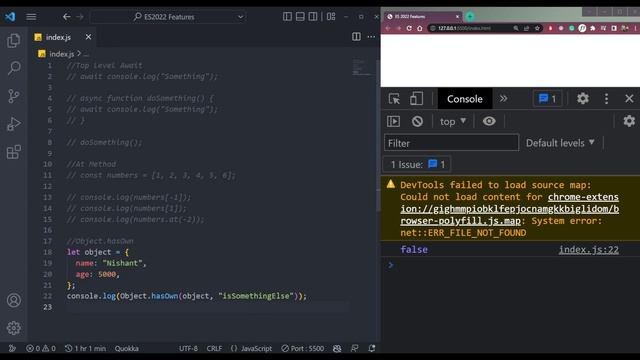Go to the browser home page
The width and height of the screenshot is (640, 360).
pos(420,28)
